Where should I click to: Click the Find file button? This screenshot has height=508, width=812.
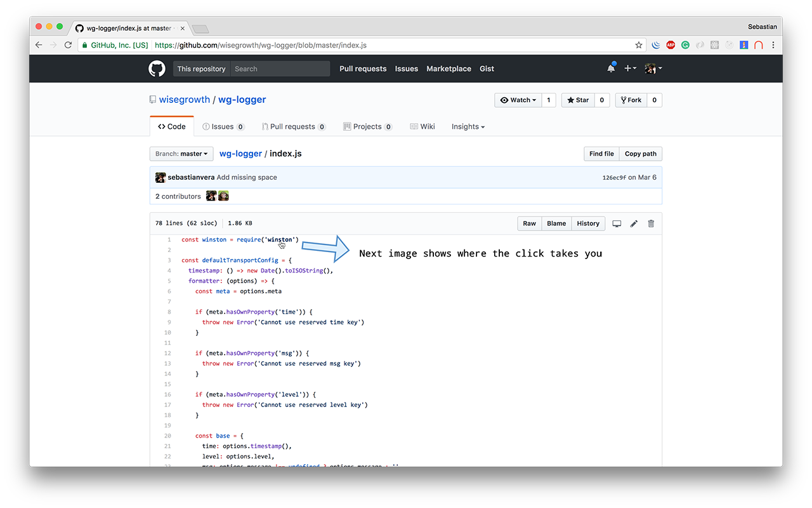click(601, 154)
